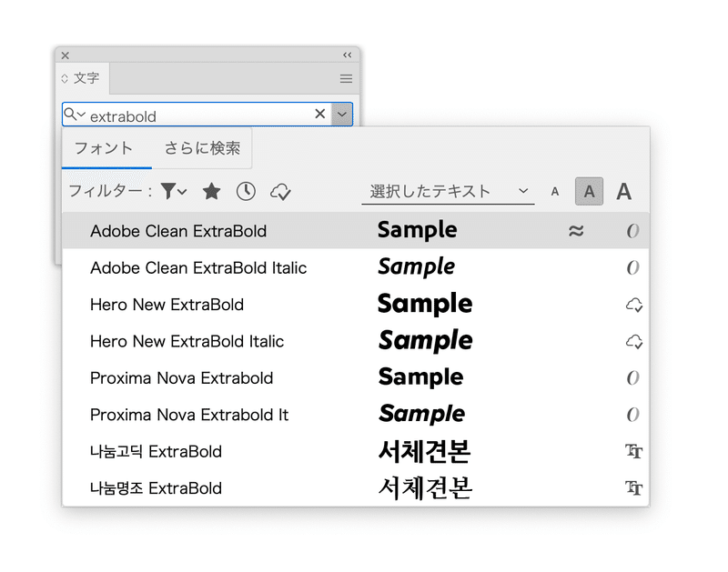This screenshot has height=572, width=728.
Task: Switch to the さらに検索 tab
Action: [202, 148]
